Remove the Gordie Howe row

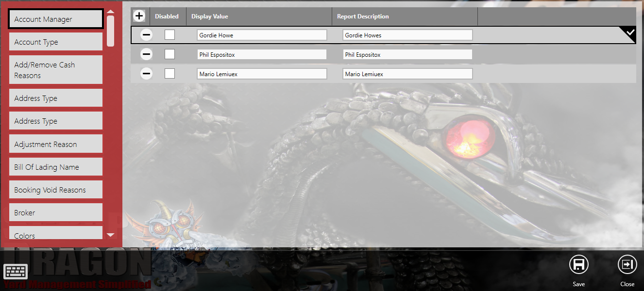pos(146,35)
